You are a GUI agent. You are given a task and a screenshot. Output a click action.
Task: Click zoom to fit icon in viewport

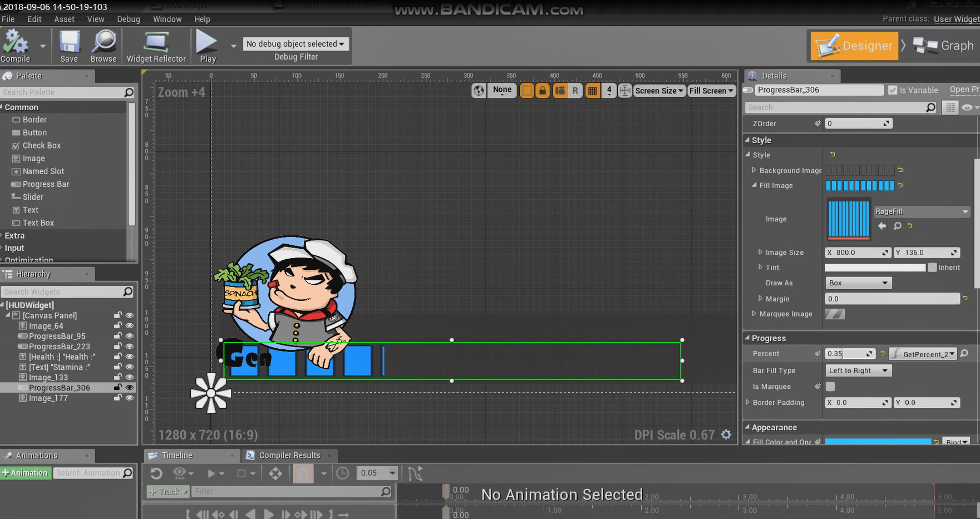tap(625, 90)
